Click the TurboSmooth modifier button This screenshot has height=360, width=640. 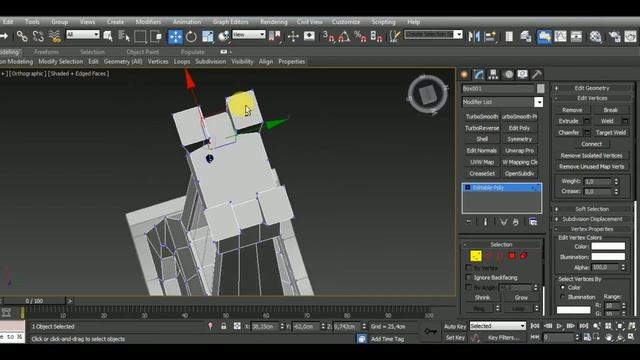[x=482, y=117]
